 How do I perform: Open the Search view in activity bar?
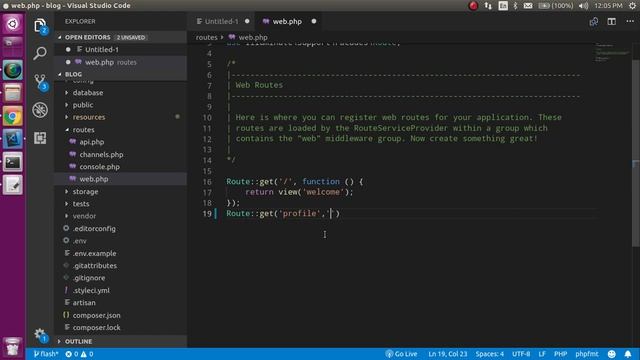coord(40,53)
